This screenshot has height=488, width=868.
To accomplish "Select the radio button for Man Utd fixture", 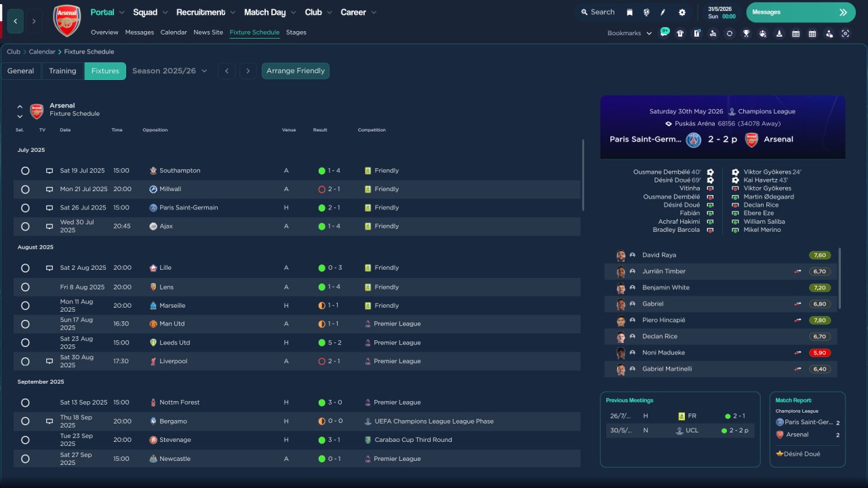I will point(25,324).
